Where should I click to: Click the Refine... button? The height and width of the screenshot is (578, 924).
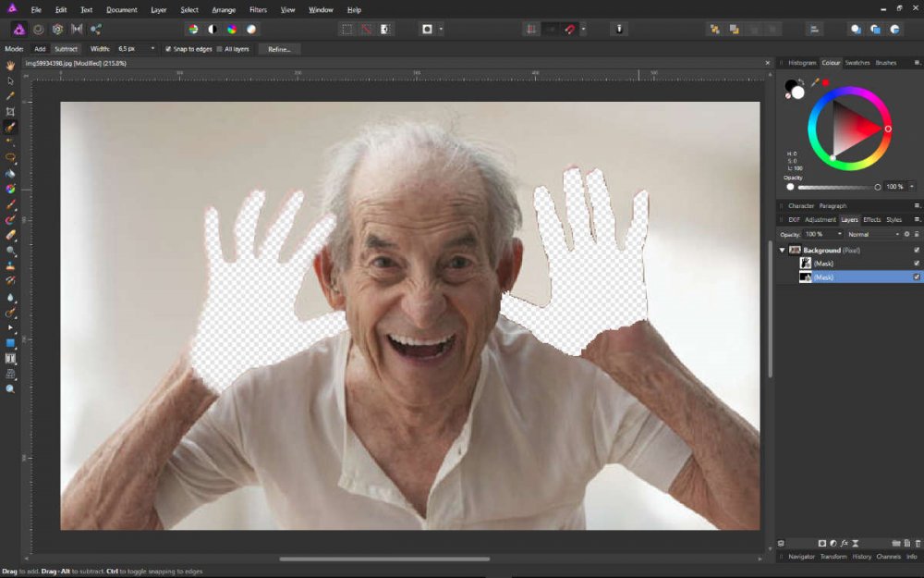pos(279,49)
